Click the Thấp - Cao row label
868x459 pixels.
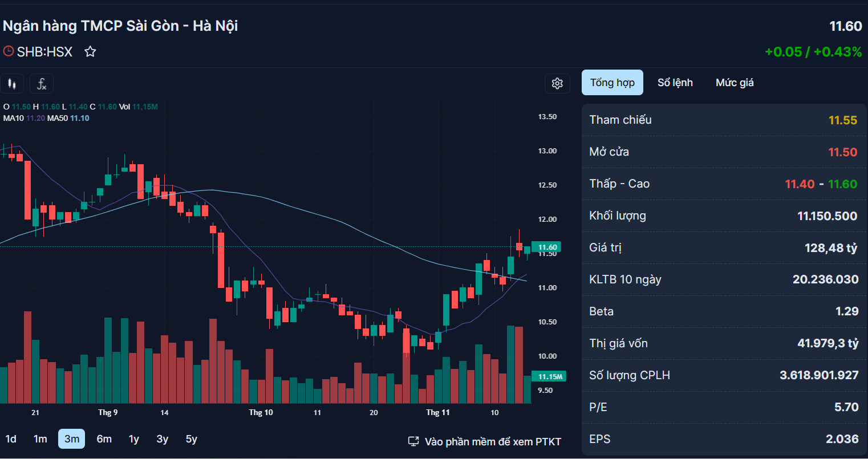point(619,184)
